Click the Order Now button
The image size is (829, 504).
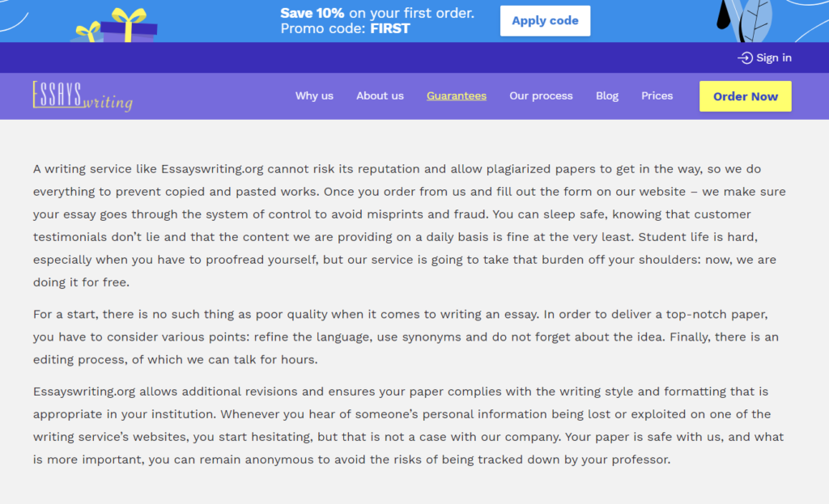click(x=745, y=96)
